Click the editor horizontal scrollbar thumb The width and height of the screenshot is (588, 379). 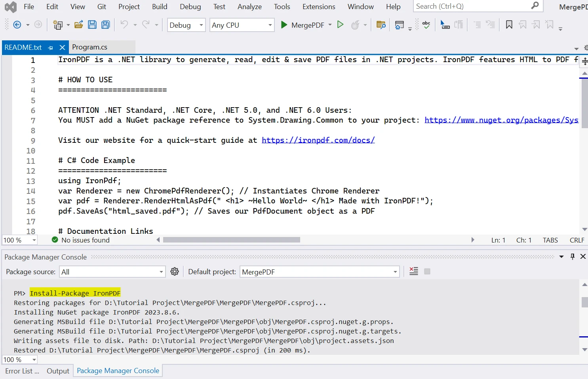(x=232, y=240)
